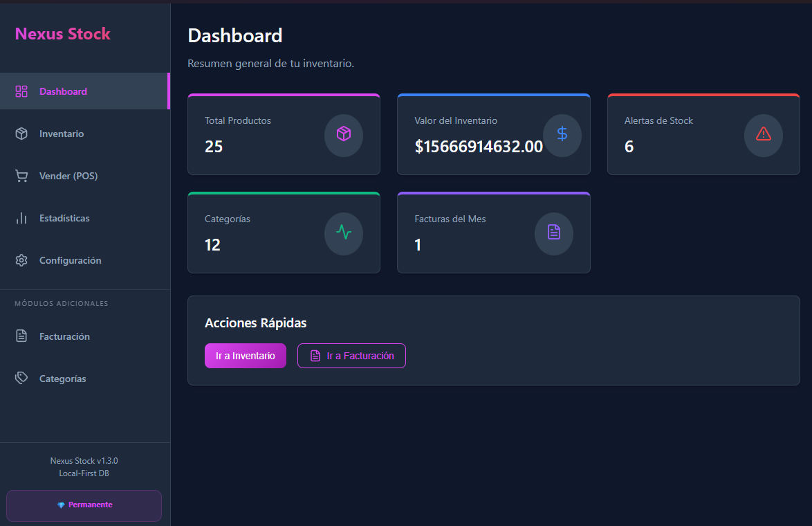Click 'Resumen general de tu inventario.' subtitle
This screenshot has width=812, height=526.
coord(271,63)
